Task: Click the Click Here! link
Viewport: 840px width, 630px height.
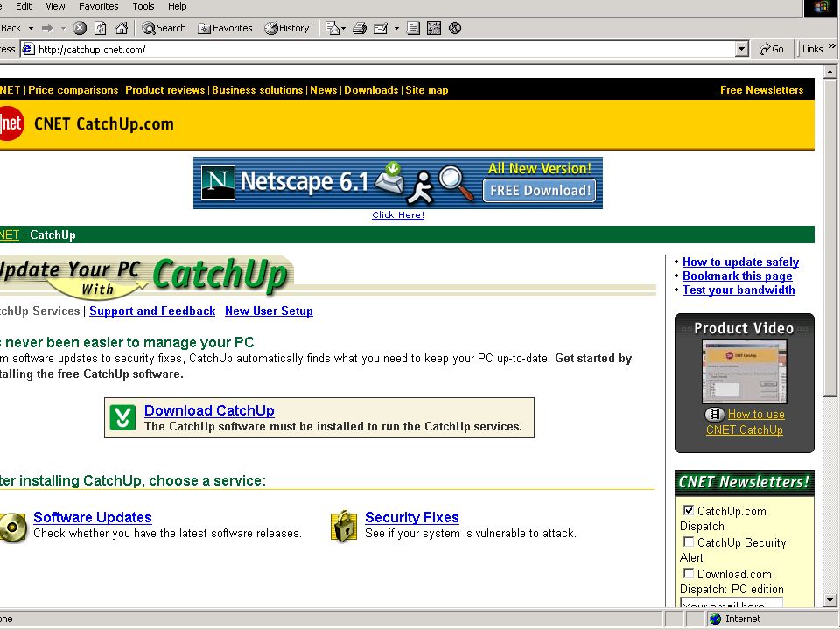Action: coord(398,215)
